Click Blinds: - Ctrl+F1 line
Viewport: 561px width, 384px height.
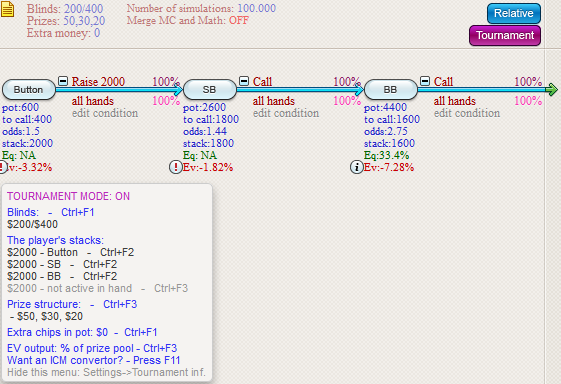pyautogui.click(x=50, y=212)
